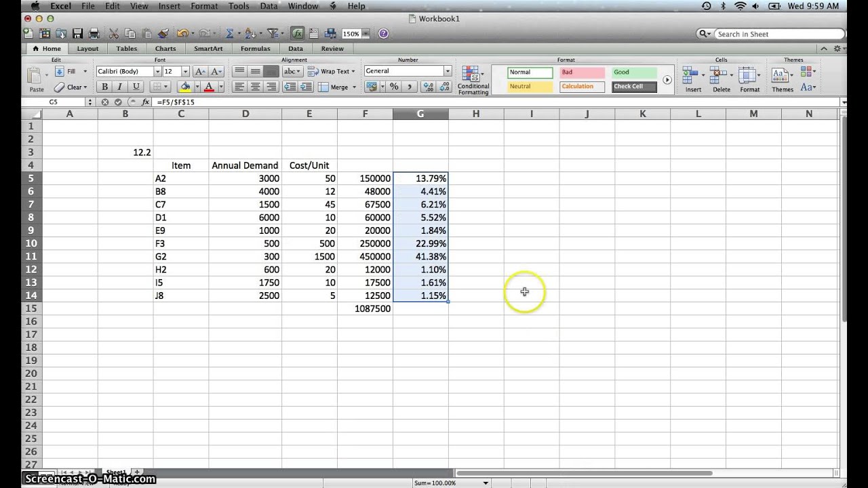Open the zoom level 150% dropdown
Screen dimensions: 868x488
point(366,33)
